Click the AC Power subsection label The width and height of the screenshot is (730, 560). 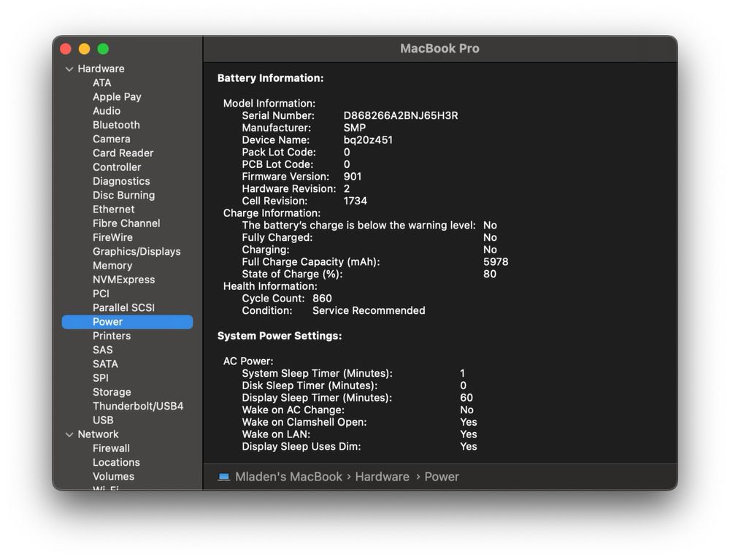click(x=248, y=361)
